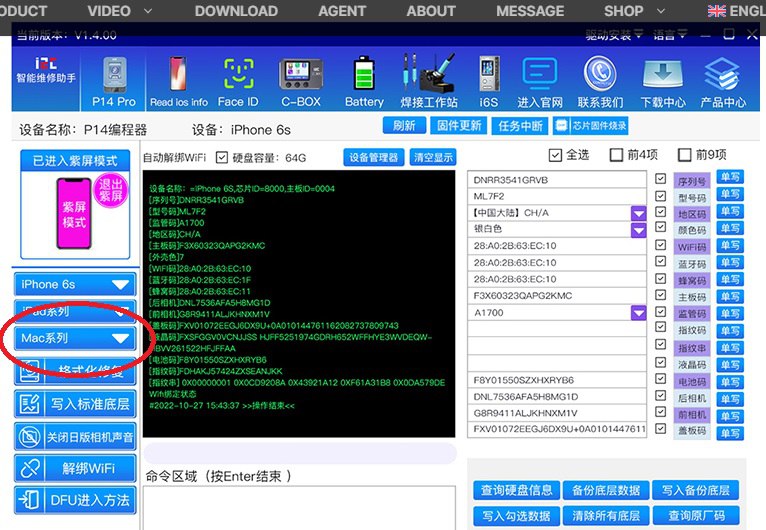Click the 查询硬盘信息 button

click(x=516, y=490)
